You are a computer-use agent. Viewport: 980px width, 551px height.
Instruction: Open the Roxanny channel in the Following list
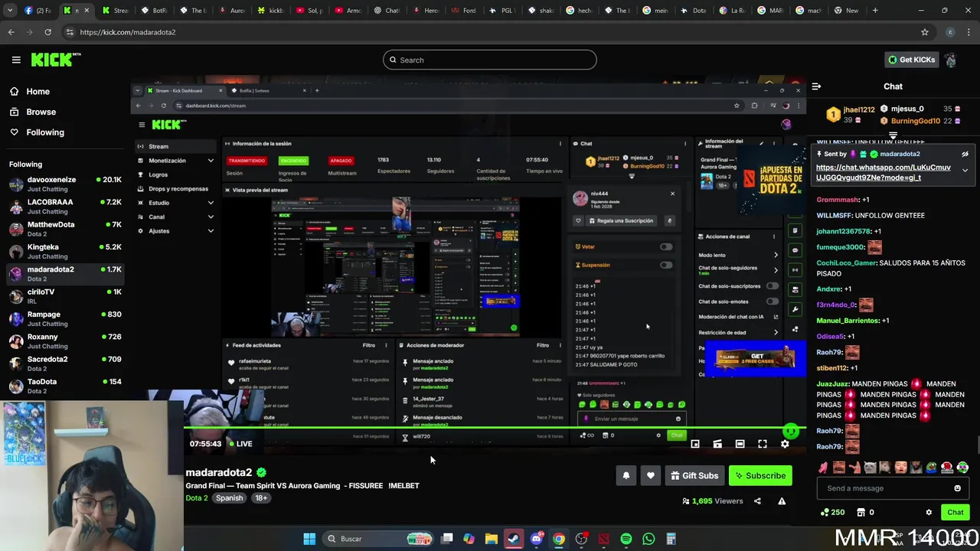(x=65, y=341)
